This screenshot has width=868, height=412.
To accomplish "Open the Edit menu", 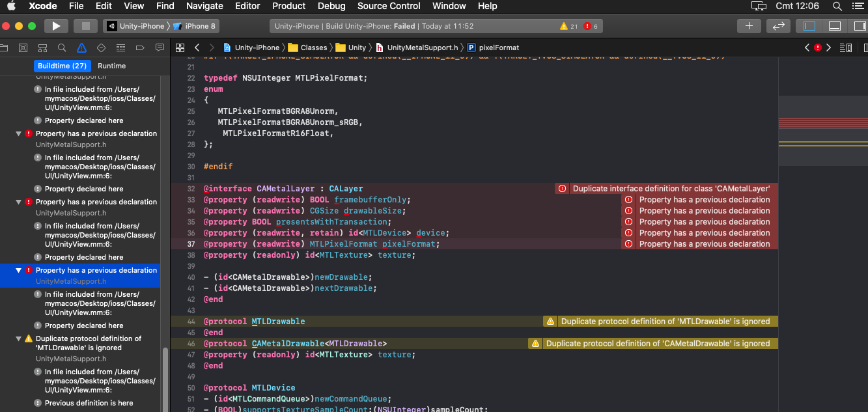I will [x=104, y=6].
